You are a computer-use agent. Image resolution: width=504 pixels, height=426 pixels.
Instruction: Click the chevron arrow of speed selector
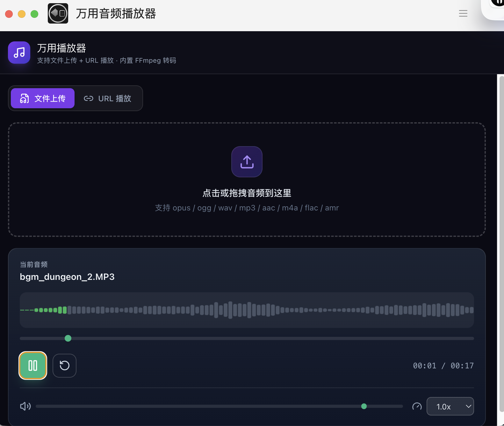(468, 407)
